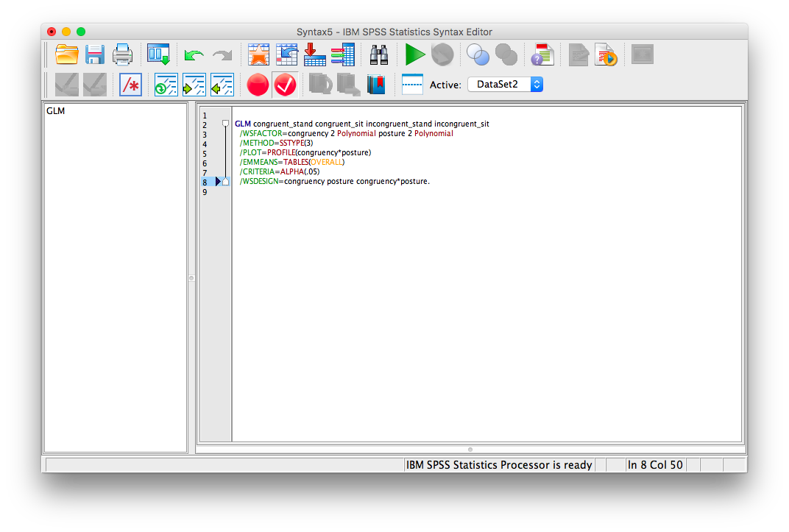Click the 'In 8 Col 50' status indicator
Image resolution: width=789 pixels, height=532 pixels.
point(655,465)
